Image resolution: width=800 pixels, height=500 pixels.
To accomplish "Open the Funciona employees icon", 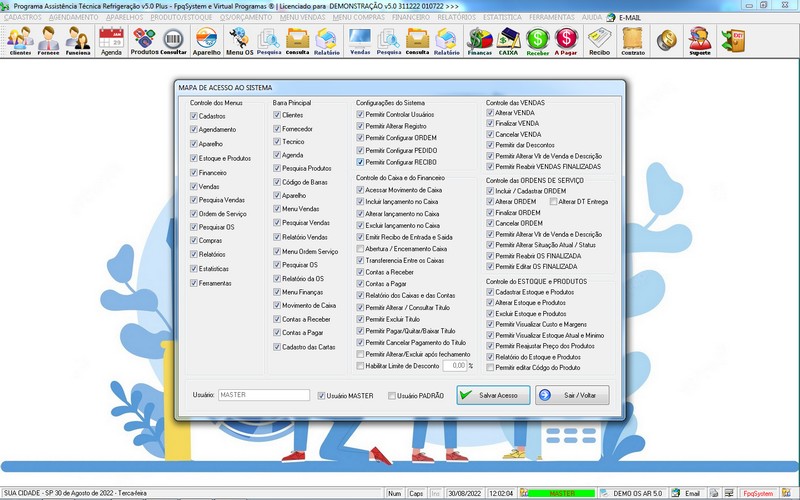I will pyautogui.click(x=78, y=41).
